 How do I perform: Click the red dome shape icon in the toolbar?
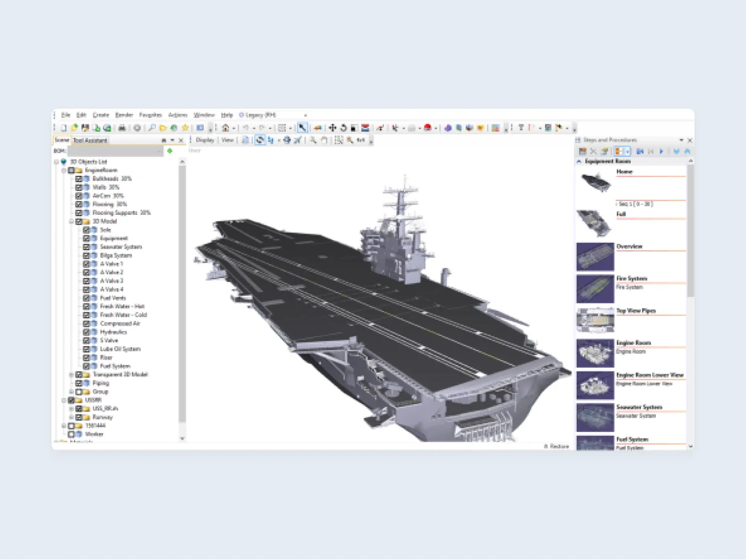coord(428,128)
